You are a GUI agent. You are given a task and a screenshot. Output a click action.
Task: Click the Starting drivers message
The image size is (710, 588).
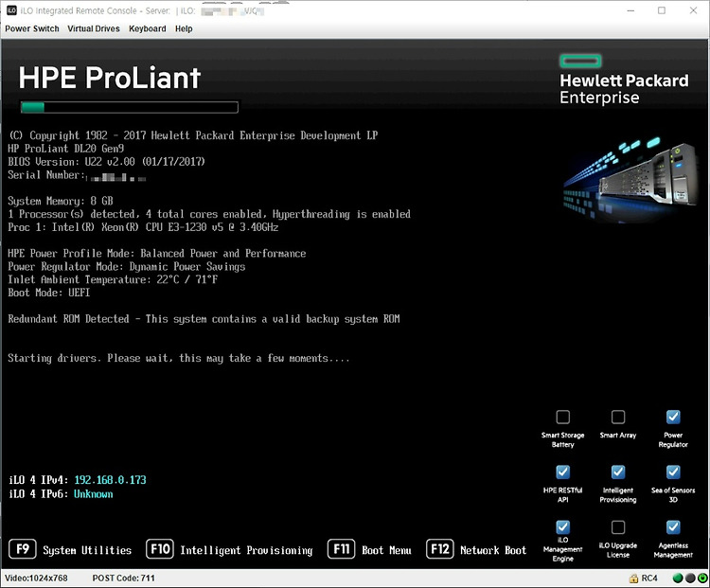[178, 358]
